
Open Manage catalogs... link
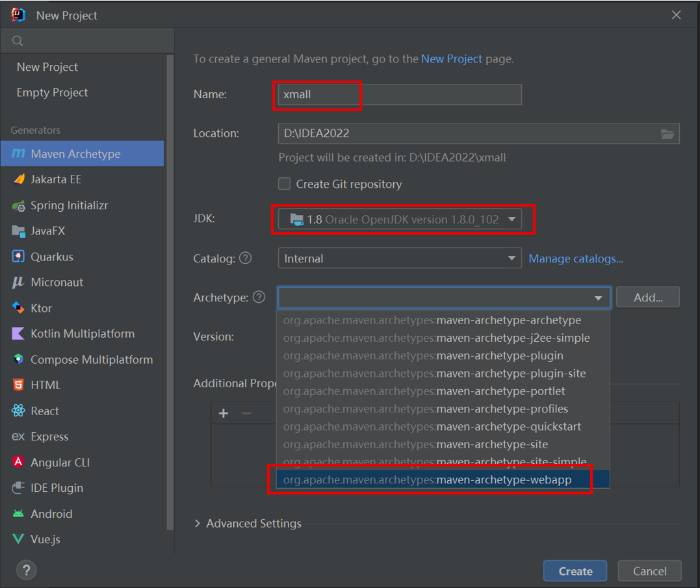(576, 259)
